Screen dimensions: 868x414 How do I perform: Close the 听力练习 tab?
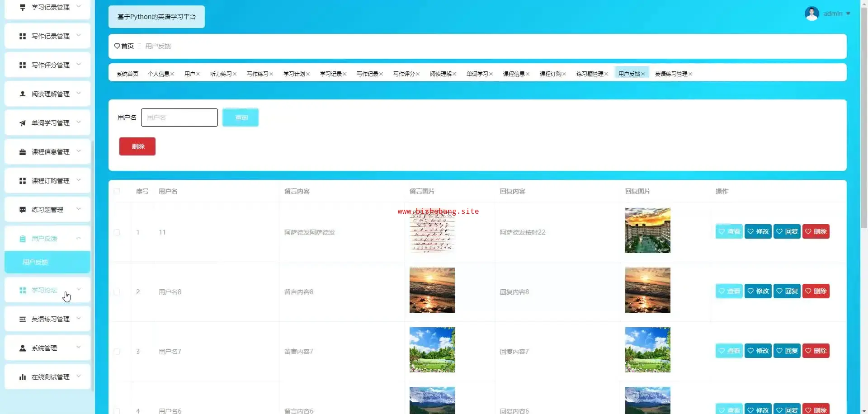(235, 74)
